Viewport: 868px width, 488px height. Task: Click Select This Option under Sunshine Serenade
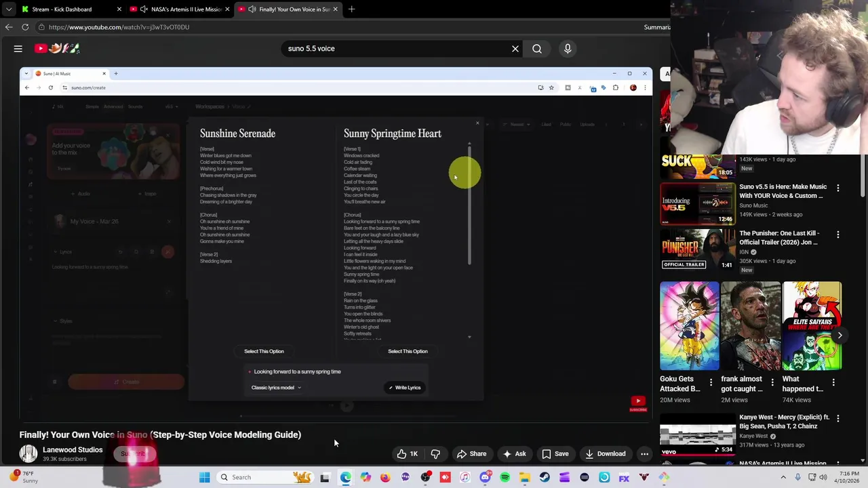(264, 351)
